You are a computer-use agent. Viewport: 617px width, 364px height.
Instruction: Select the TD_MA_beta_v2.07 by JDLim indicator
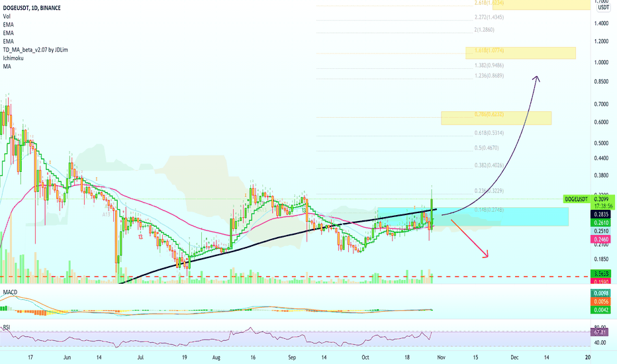[x=35, y=50]
